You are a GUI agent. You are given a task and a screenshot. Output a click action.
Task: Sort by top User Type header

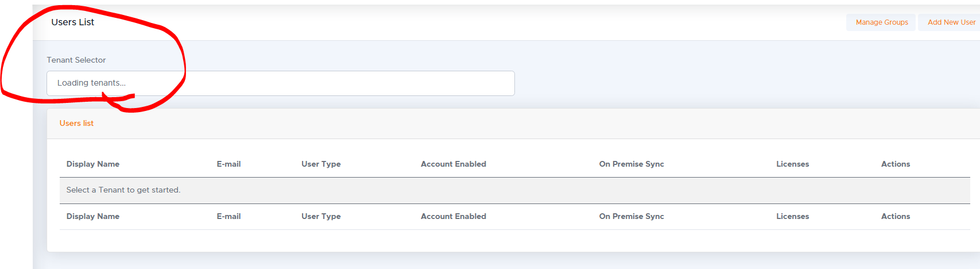tap(321, 164)
